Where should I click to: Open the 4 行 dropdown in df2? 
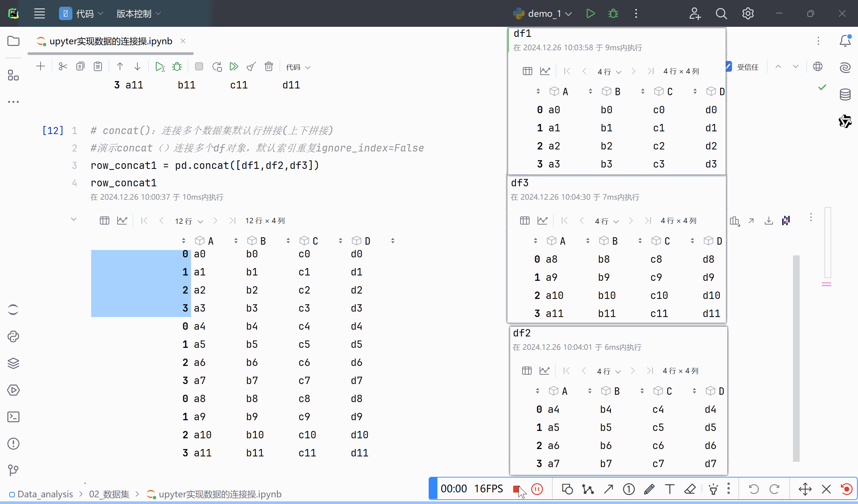point(609,371)
